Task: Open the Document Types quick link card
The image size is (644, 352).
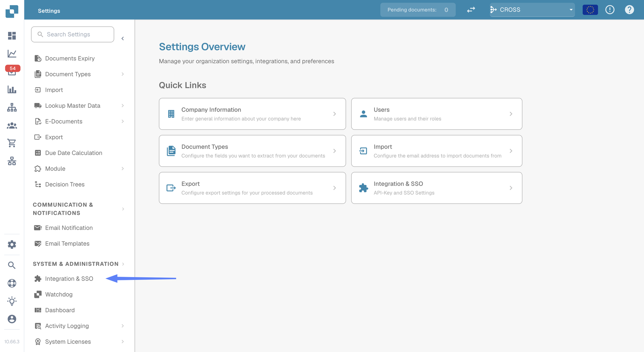Action: (x=252, y=151)
